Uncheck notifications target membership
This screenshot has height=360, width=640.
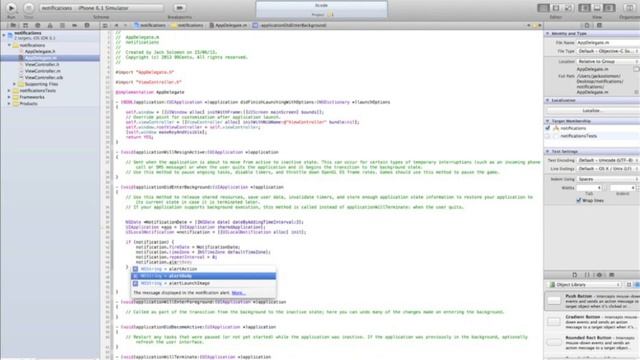[x=548, y=128]
